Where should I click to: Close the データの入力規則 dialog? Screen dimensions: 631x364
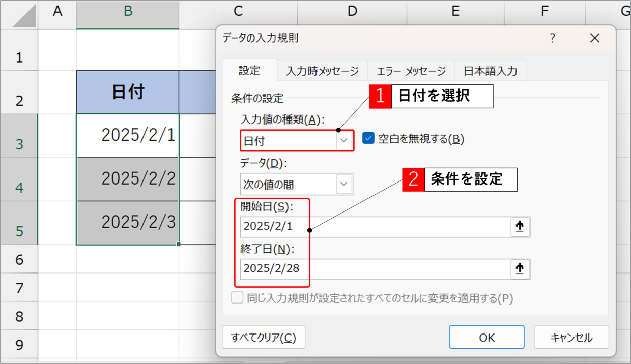pyautogui.click(x=594, y=38)
